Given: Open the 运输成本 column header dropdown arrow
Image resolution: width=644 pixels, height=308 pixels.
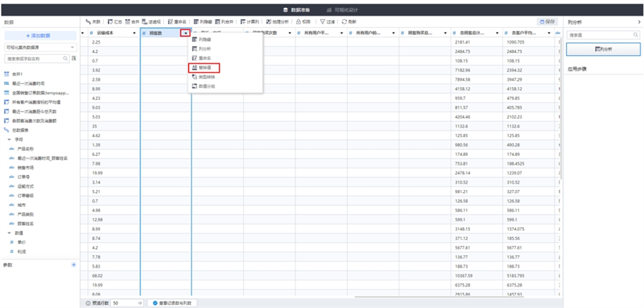Looking at the screenshot, I should click(x=135, y=34).
